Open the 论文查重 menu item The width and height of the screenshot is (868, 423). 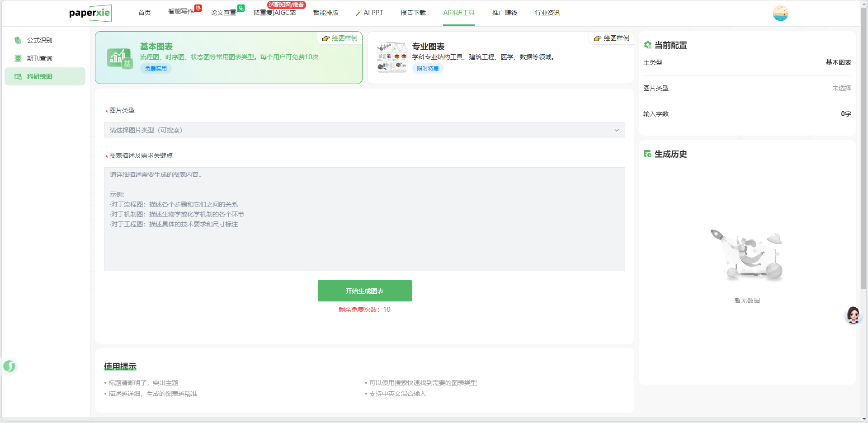pyautogui.click(x=223, y=13)
